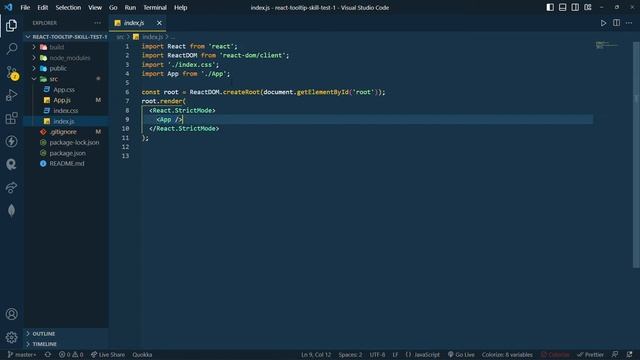Open the Edit menu
The width and height of the screenshot is (640, 360).
click(x=42, y=7)
